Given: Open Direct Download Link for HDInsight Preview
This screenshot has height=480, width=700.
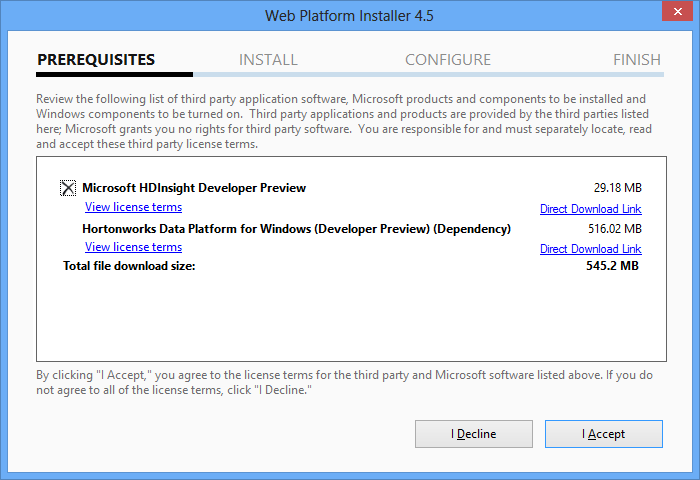Looking at the screenshot, I should pos(591,209).
